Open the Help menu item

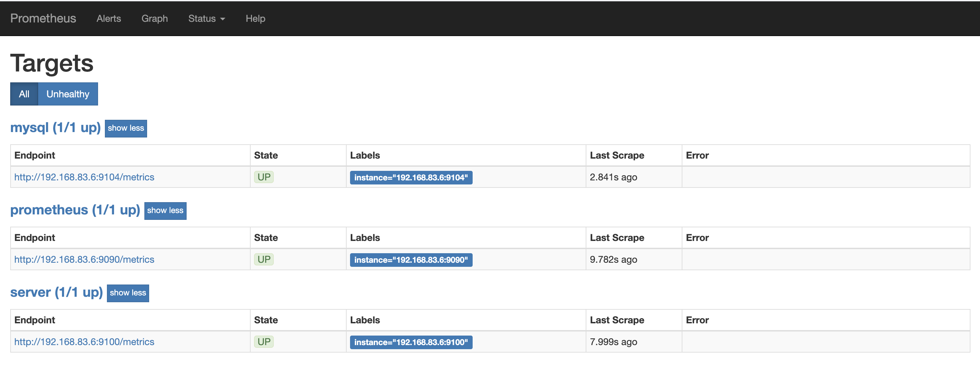pos(255,19)
